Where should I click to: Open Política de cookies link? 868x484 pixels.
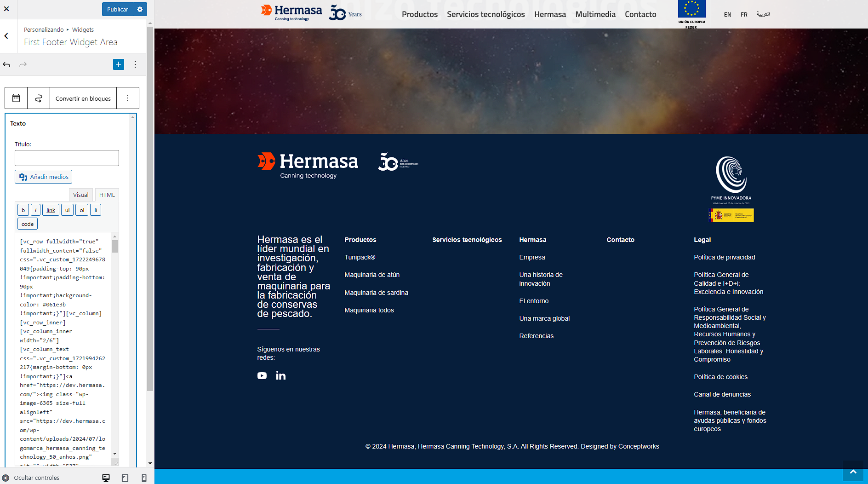[x=720, y=377]
